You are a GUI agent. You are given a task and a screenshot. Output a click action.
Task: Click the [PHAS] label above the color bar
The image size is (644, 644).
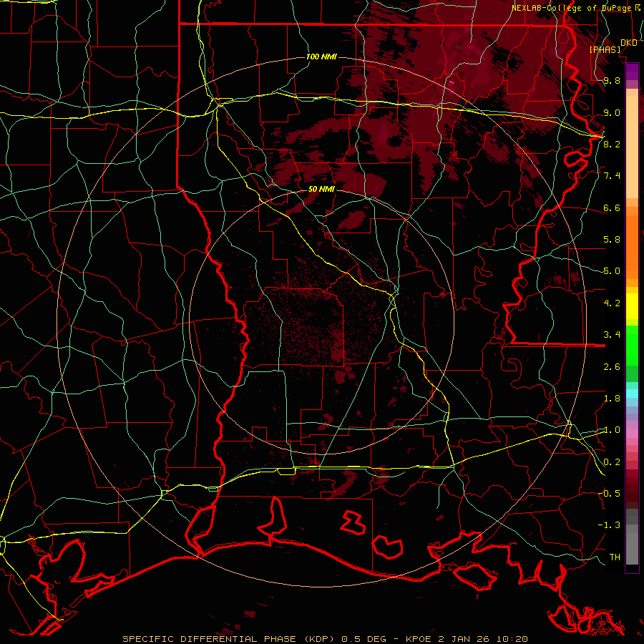[x=605, y=49]
